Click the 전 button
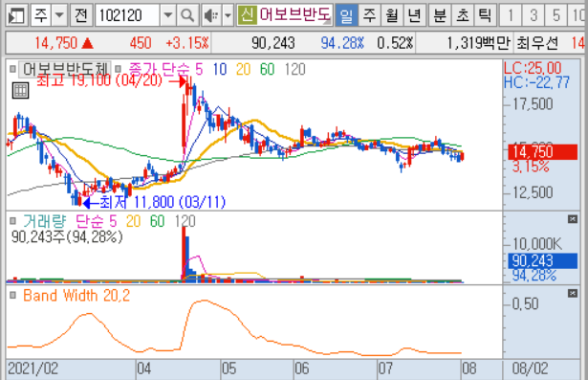 [x=81, y=15]
